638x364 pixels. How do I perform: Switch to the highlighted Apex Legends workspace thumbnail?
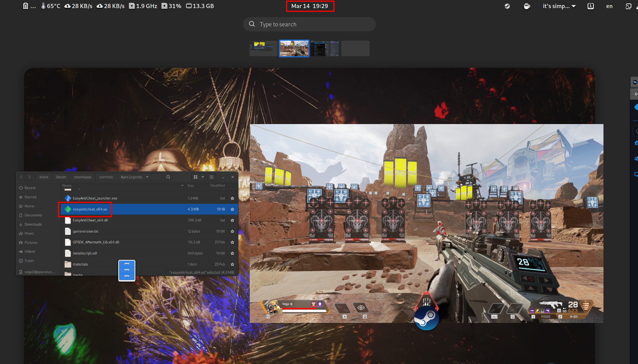tap(294, 48)
